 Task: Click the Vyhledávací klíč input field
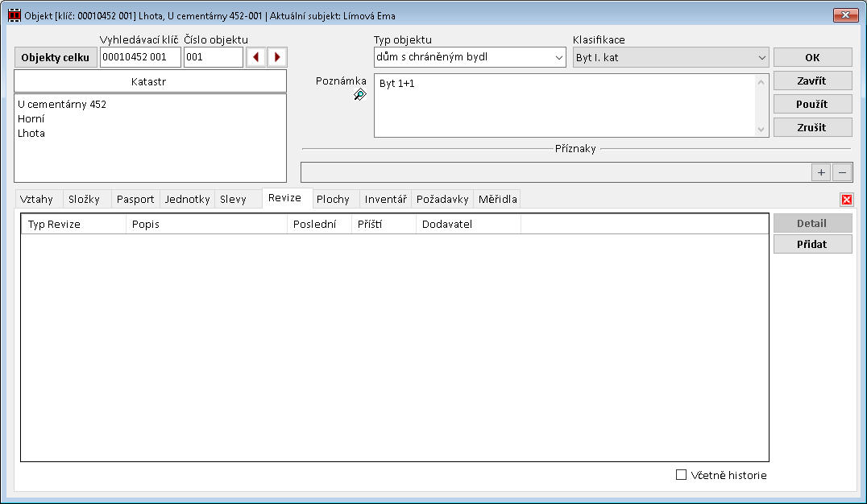[140, 57]
